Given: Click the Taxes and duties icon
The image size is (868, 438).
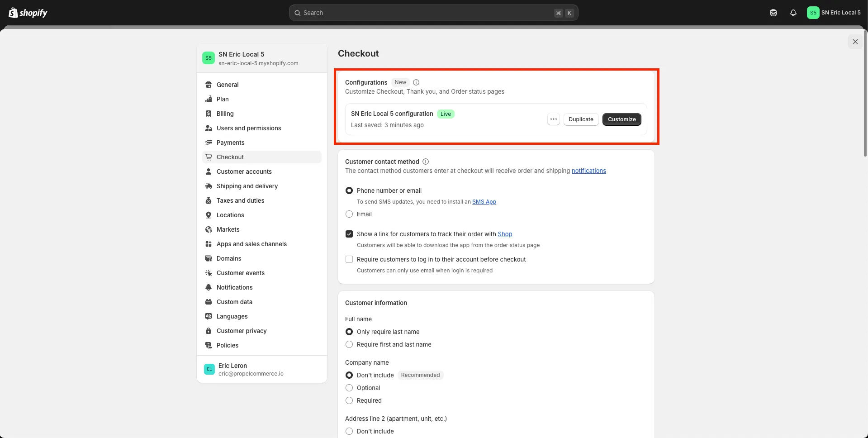Looking at the screenshot, I should tap(209, 200).
